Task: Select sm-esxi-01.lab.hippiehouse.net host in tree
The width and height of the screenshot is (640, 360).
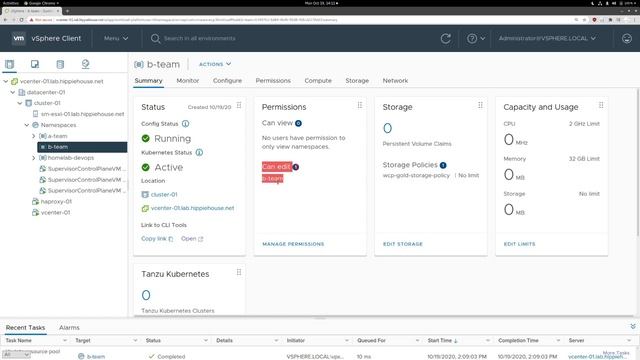Action: coord(82,114)
